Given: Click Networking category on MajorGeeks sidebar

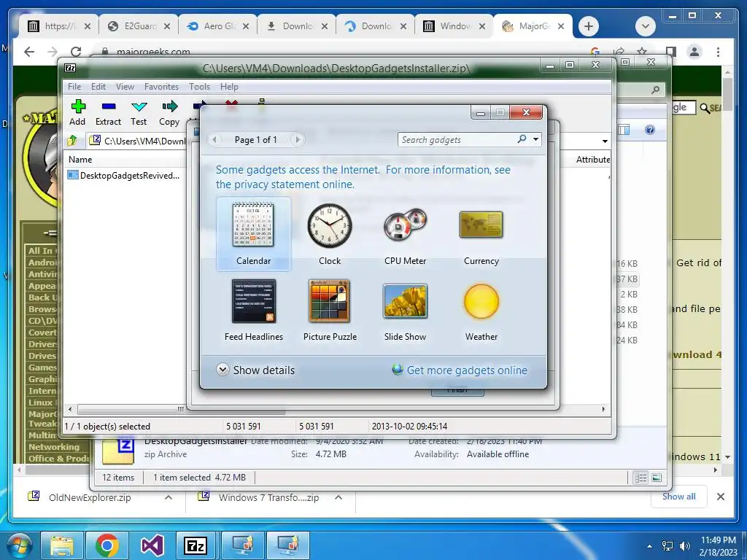Looking at the screenshot, I should coord(54,447).
